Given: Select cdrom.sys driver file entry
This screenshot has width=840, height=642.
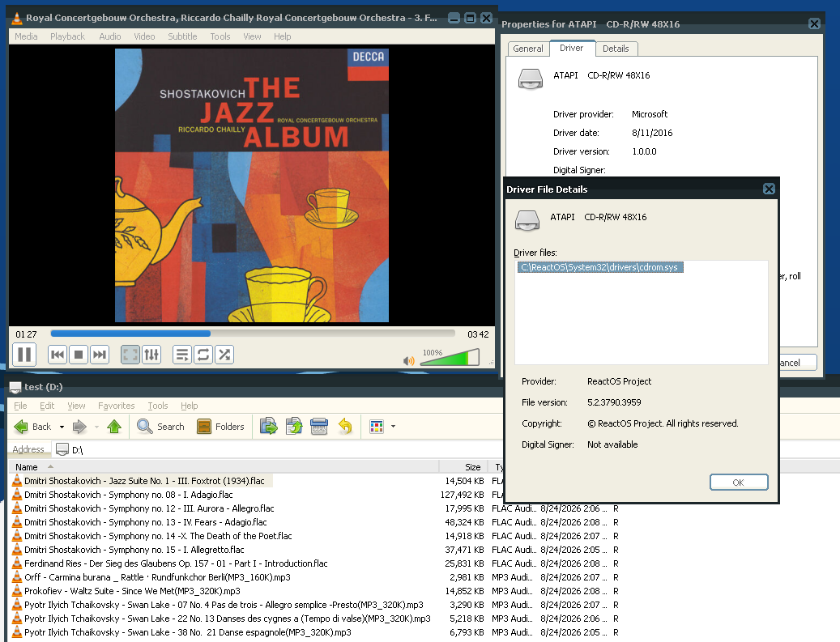Looking at the screenshot, I should (x=600, y=267).
